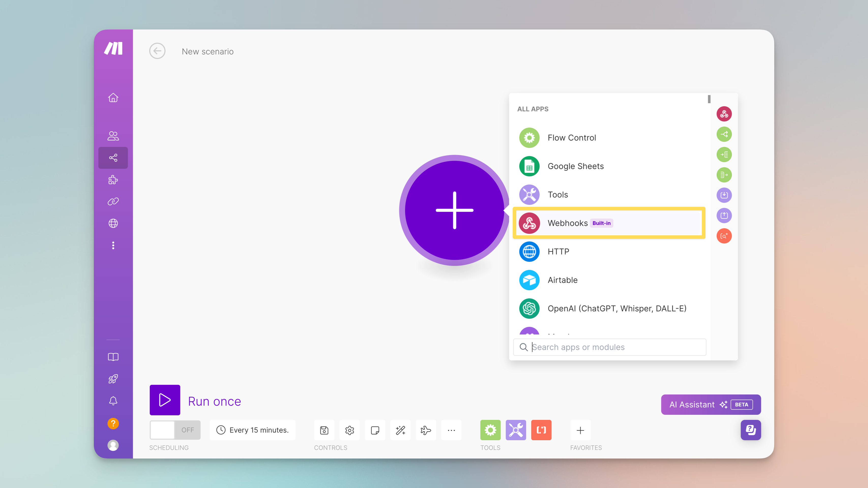Image resolution: width=868 pixels, height=488 pixels.
Task: Click the green Flow Control tool icon
Action: (490, 430)
